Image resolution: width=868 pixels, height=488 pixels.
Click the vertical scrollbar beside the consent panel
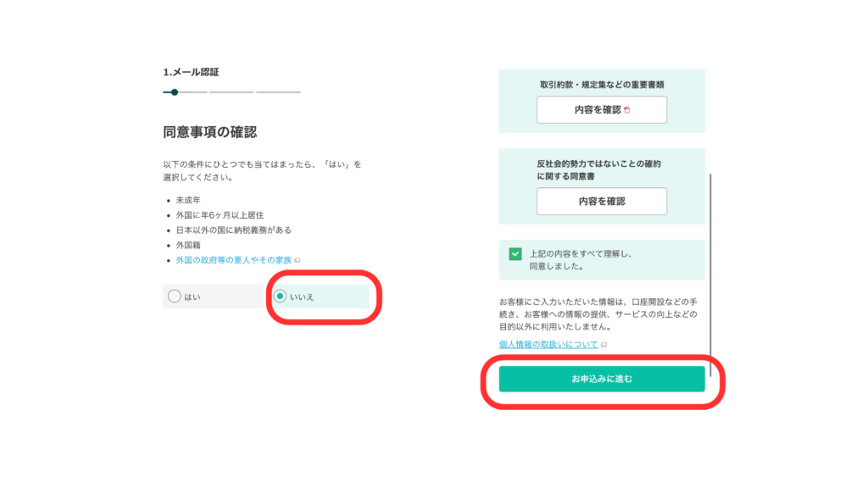tap(710, 275)
